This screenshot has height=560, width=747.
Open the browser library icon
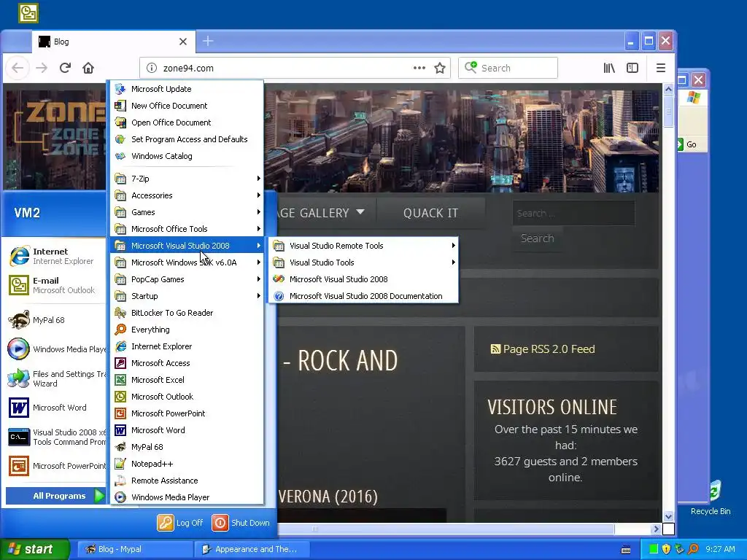pos(609,68)
